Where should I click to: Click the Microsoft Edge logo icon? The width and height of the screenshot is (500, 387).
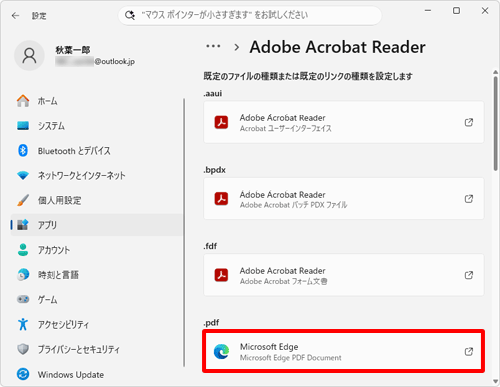tap(221, 351)
